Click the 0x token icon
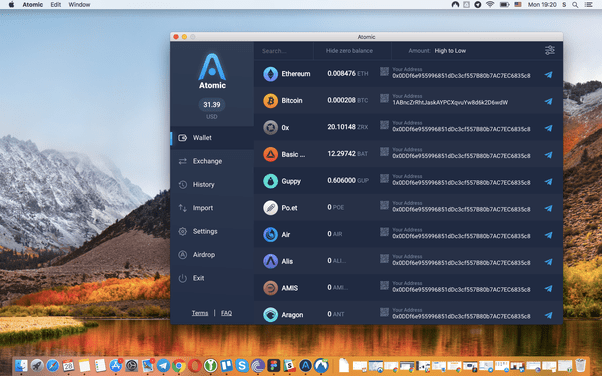The image size is (602, 376). pos(270,128)
